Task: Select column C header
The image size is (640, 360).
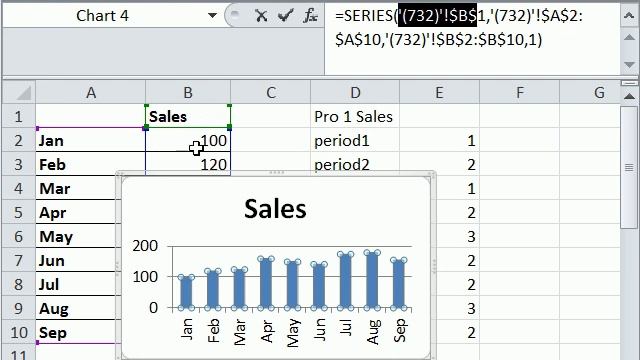Action: pos(271,93)
